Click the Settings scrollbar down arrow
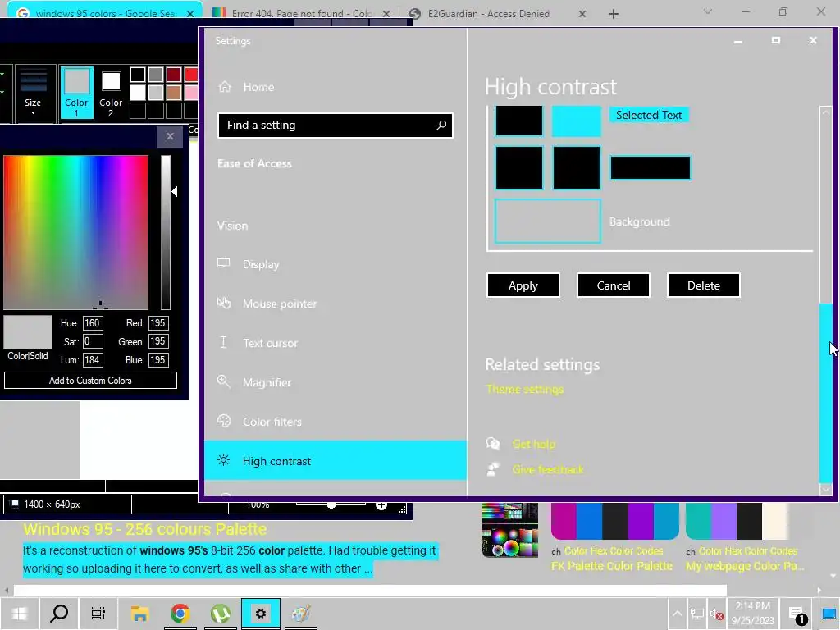The height and width of the screenshot is (630, 840). 825,489
